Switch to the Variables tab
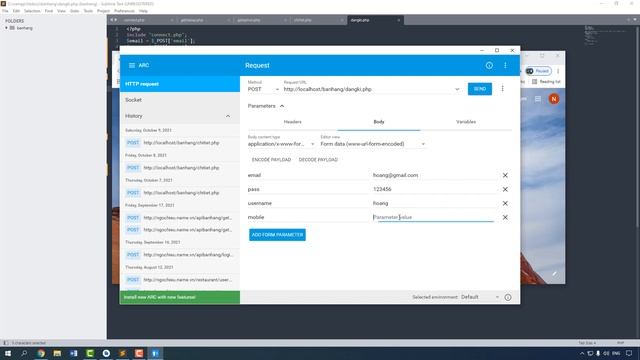The image size is (640, 360). pos(466,122)
